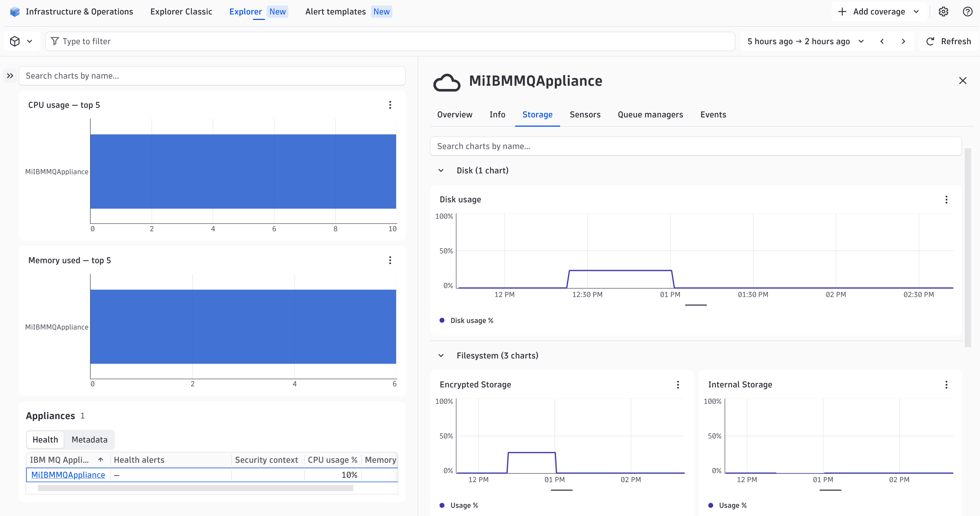Toggle Encrypted Storage Usage % legend item
The height and width of the screenshot is (516, 980).
pyautogui.click(x=458, y=505)
